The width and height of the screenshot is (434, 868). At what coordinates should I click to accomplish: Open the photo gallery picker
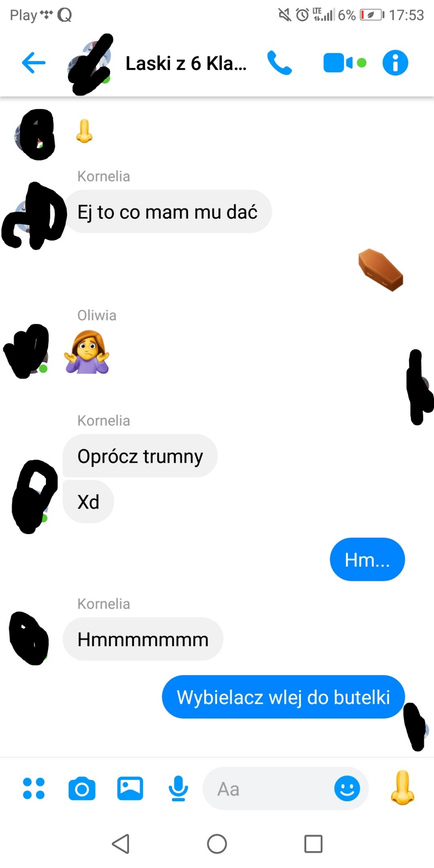pos(130,788)
